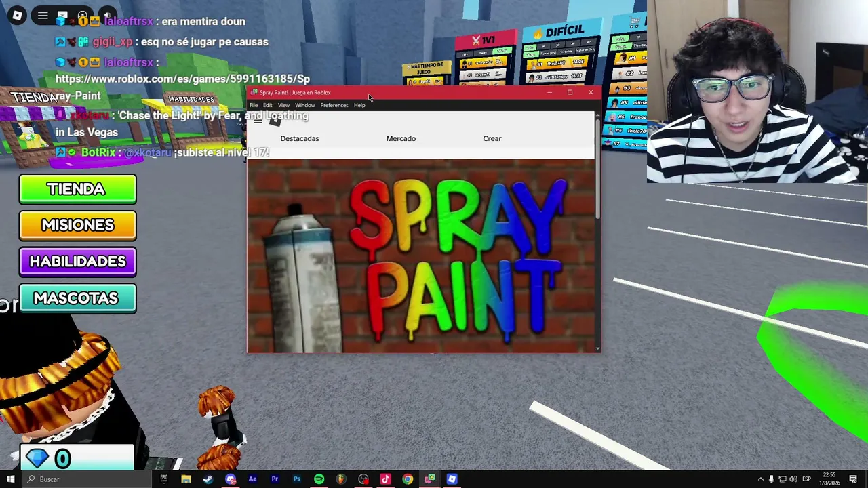Open the Edit menu in Spray Paint window
The image size is (868, 488).
pos(268,105)
